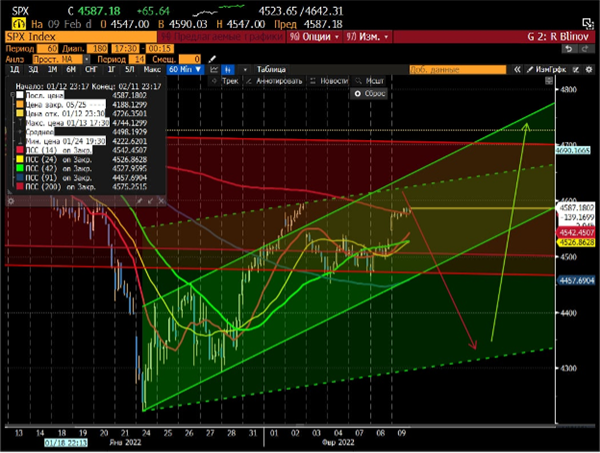600x453 pixels.
Task: Select the Макс range tab
Action: 152,69
